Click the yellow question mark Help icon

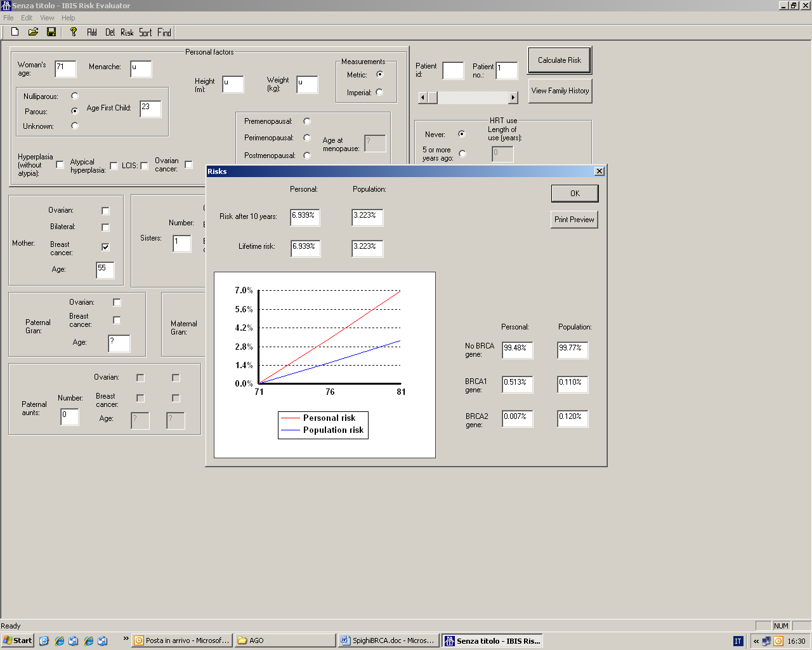74,32
